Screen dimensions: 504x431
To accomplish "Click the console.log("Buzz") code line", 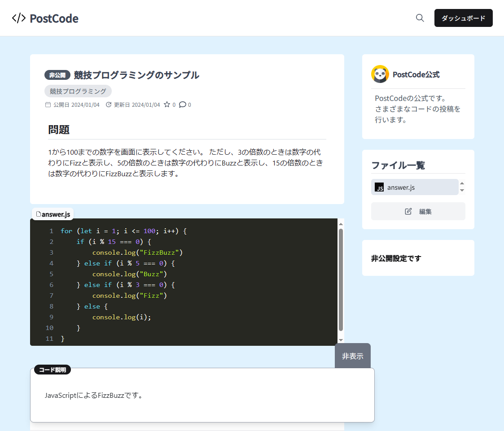I will point(130,274).
